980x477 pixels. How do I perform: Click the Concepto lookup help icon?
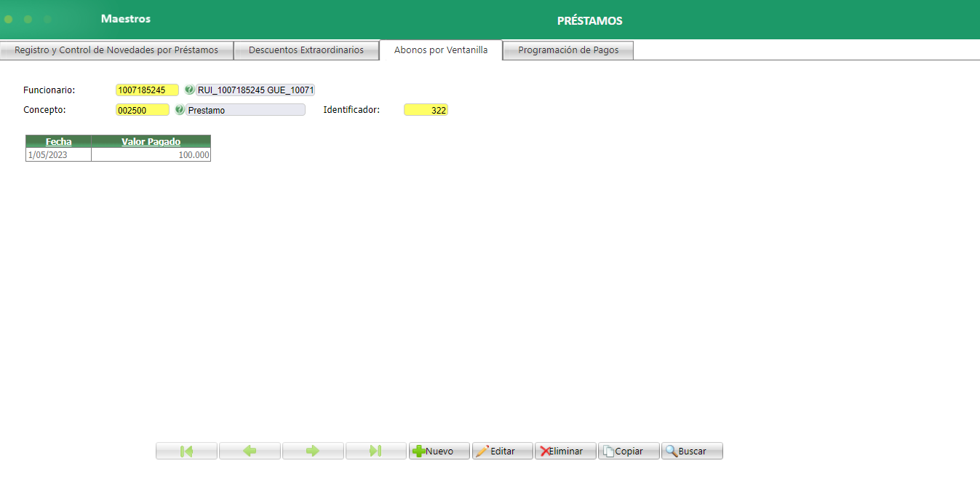pos(179,109)
